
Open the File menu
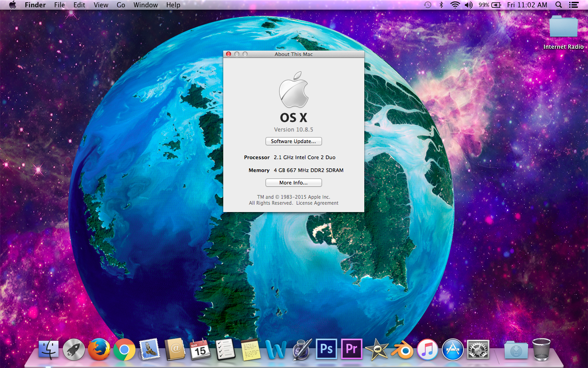point(59,5)
